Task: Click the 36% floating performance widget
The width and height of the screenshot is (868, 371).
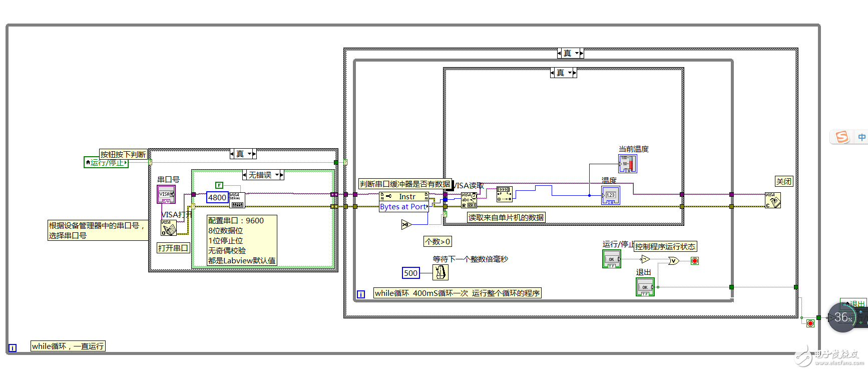Action: pyautogui.click(x=843, y=317)
